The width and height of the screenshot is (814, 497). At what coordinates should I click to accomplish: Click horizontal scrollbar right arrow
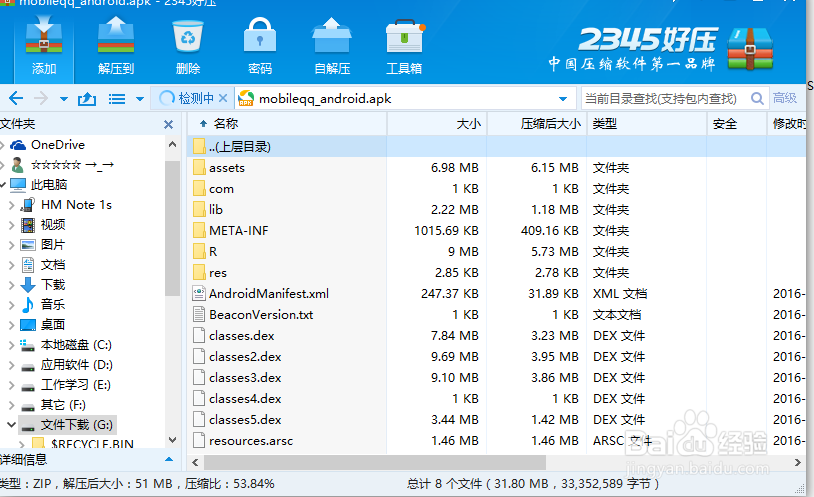pyautogui.click(x=798, y=462)
